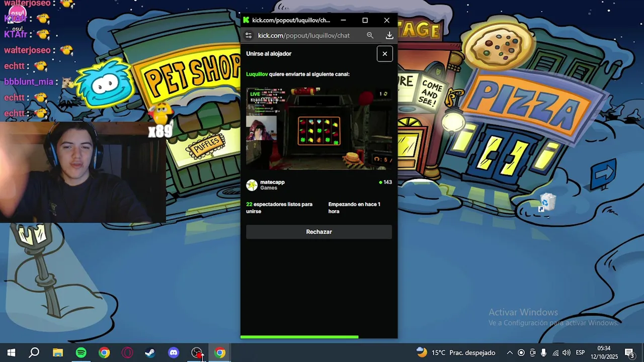Image resolution: width=644 pixels, height=362 pixels.
Task: Click the Kick logo in window title bar
Action: coord(246,20)
